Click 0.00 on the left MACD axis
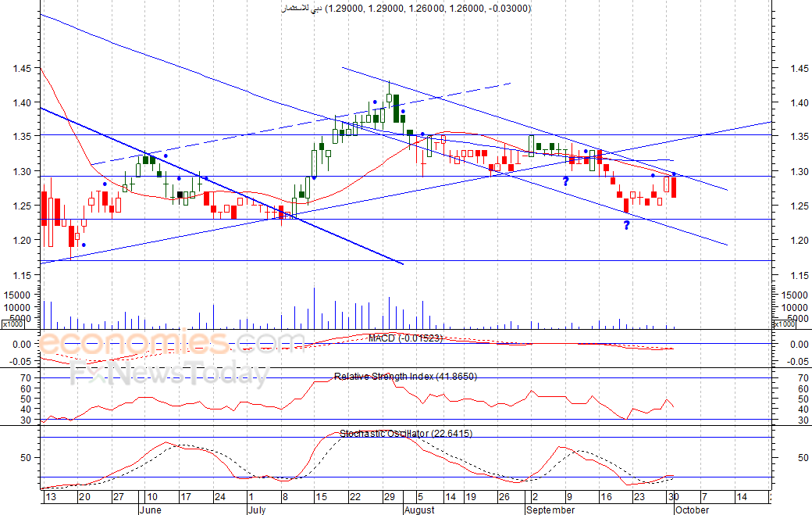Viewport: 812px width, 515px height. click(x=23, y=344)
